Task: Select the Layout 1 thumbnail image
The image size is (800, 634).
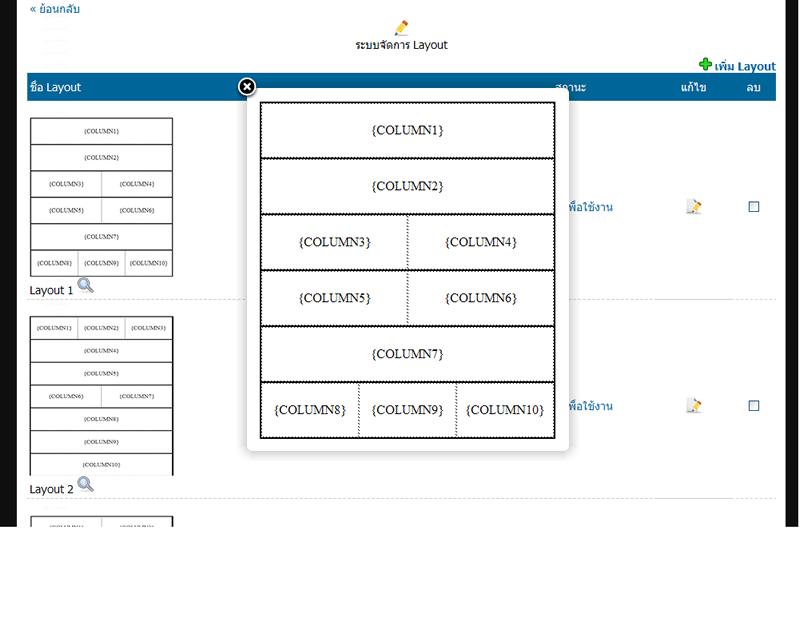Action: click(x=101, y=197)
